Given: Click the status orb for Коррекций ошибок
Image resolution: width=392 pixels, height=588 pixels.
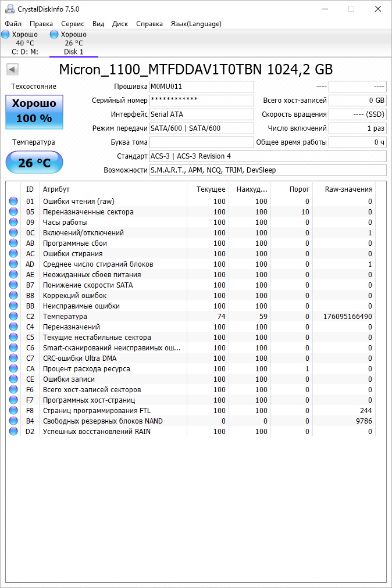Looking at the screenshot, I should click(x=13, y=296).
